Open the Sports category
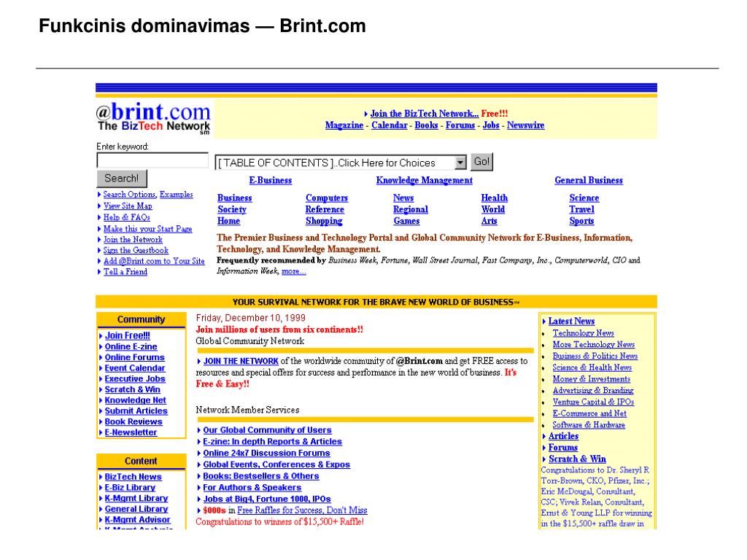This screenshot has height=560, width=747. click(x=581, y=221)
